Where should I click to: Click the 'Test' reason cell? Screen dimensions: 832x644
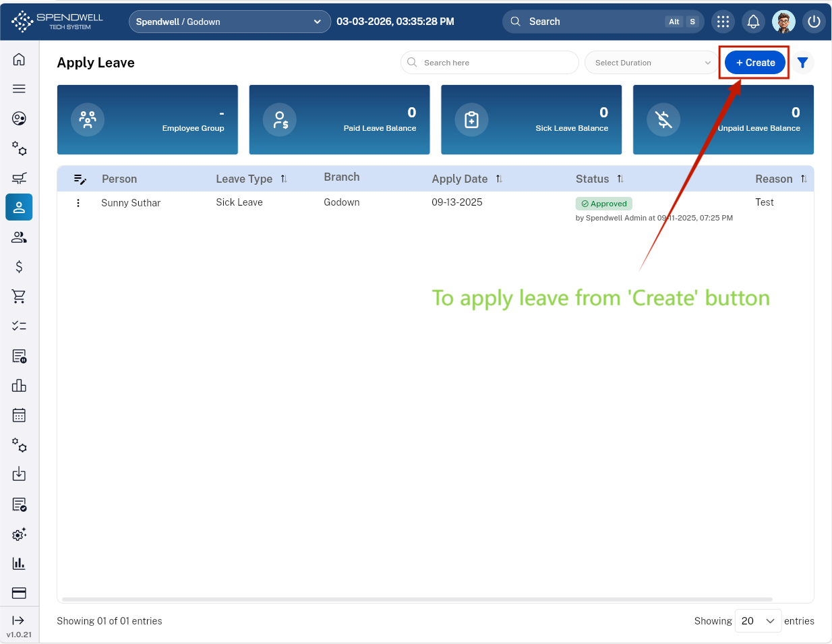pos(765,202)
